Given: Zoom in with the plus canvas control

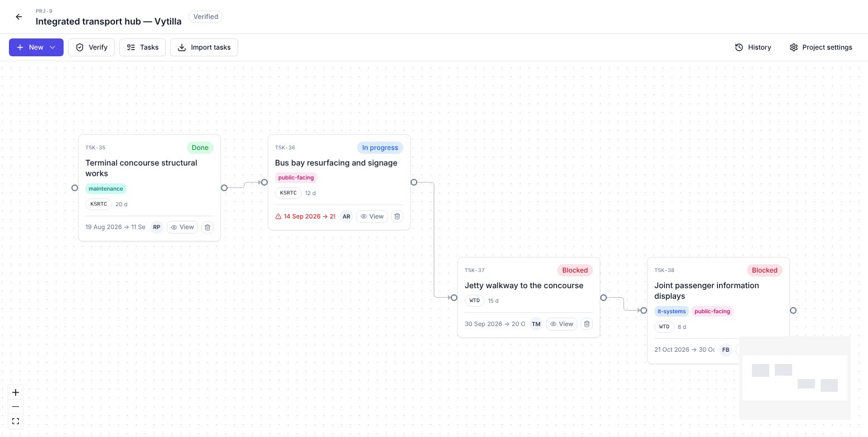Looking at the screenshot, I should click(16, 392).
